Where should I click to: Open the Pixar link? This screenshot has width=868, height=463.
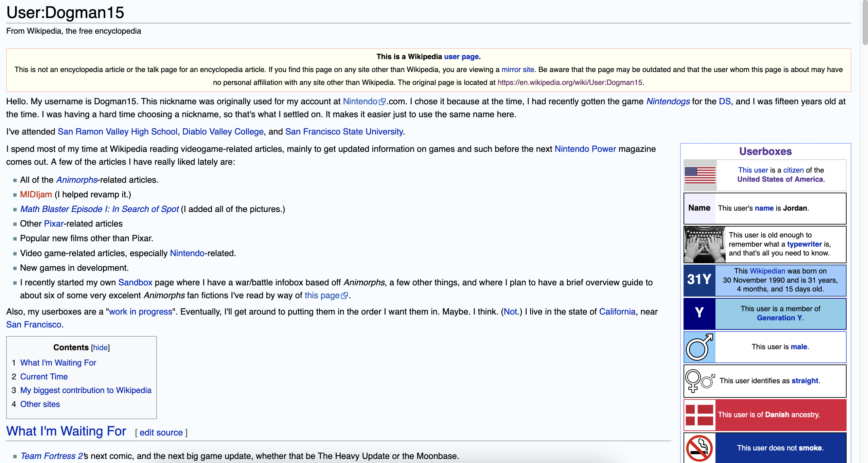[54, 224]
